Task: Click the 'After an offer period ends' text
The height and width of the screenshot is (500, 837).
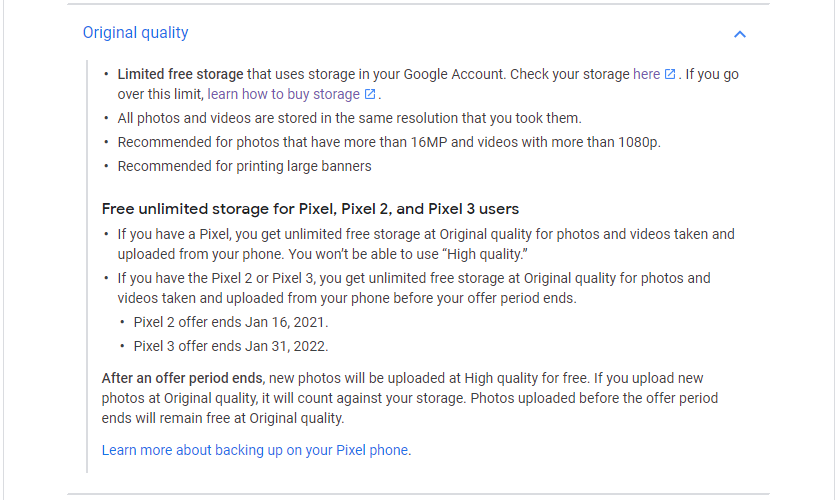Action: pyautogui.click(x=182, y=378)
